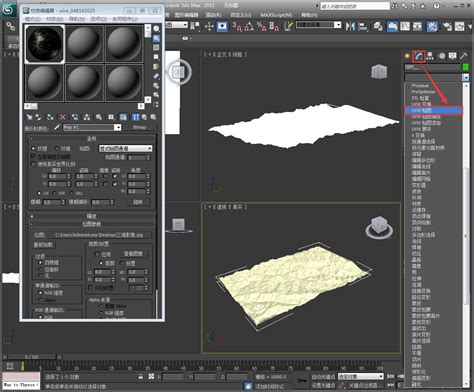Click the Align tool icon
Image resolution: width=474 pixels, height=392 pixels.
pyautogui.click(x=363, y=26)
